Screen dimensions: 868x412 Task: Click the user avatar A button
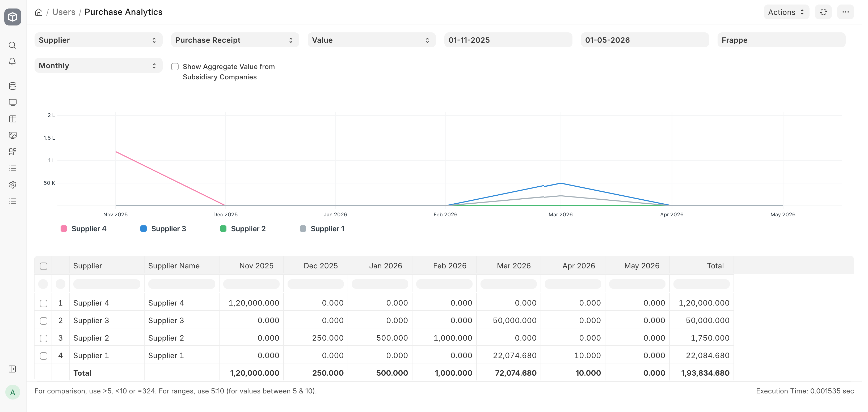pyautogui.click(x=12, y=392)
